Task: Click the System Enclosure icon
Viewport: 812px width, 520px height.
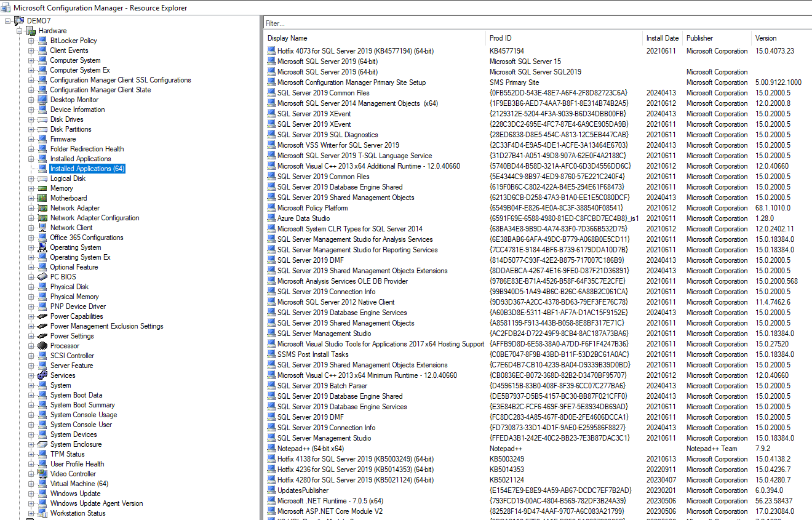Action: pos(42,444)
